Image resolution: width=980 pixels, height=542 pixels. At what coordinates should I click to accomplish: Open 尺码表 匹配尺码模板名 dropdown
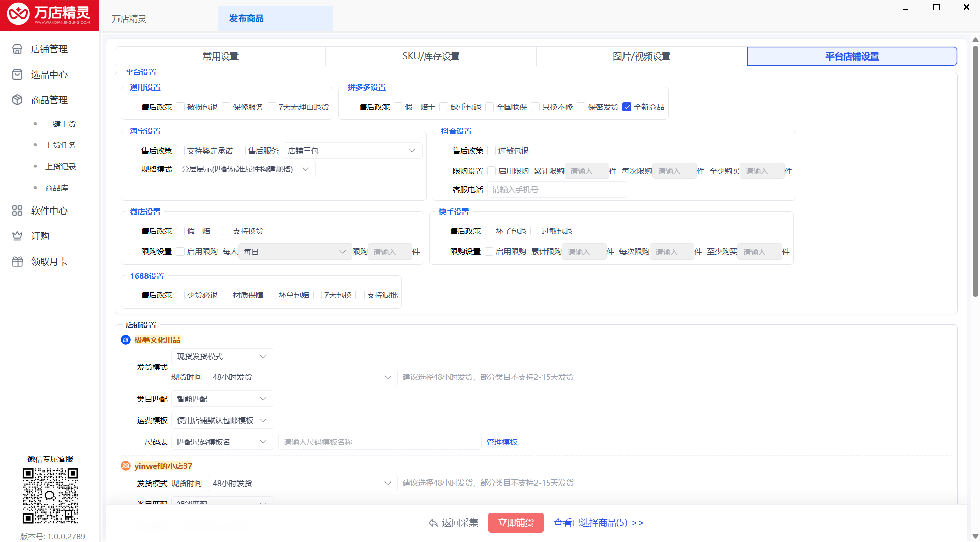tap(222, 442)
